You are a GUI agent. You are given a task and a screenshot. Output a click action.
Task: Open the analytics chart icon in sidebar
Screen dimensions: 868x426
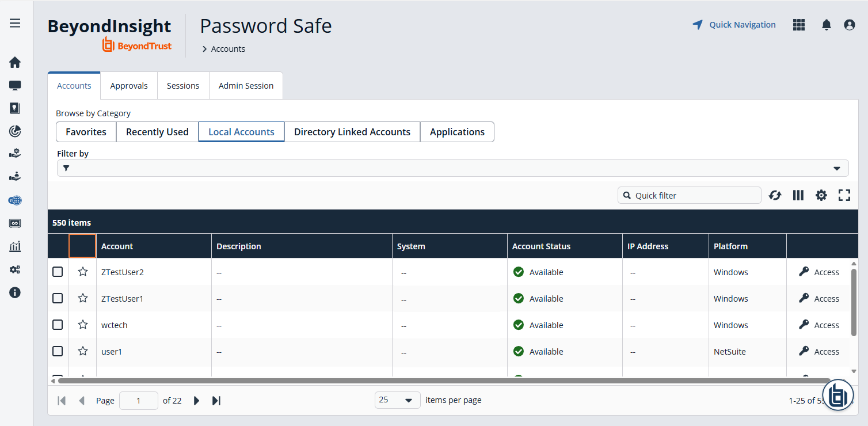[15, 246]
